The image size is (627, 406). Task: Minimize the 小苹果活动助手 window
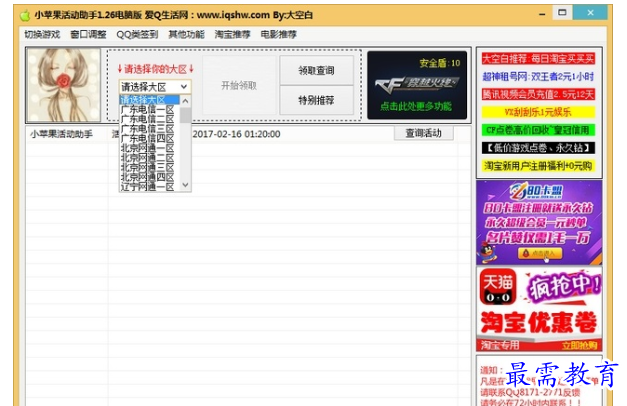(542, 14)
